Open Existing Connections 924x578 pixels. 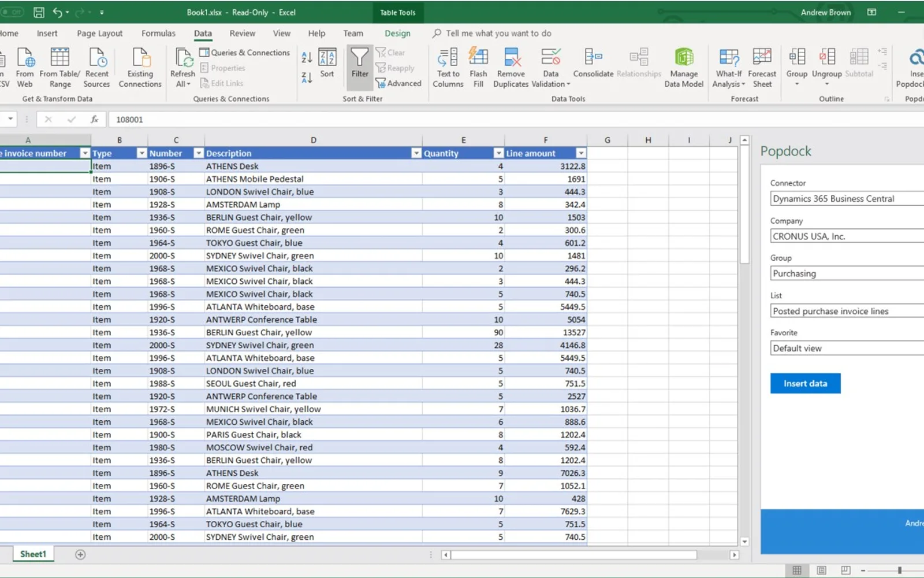click(x=140, y=68)
